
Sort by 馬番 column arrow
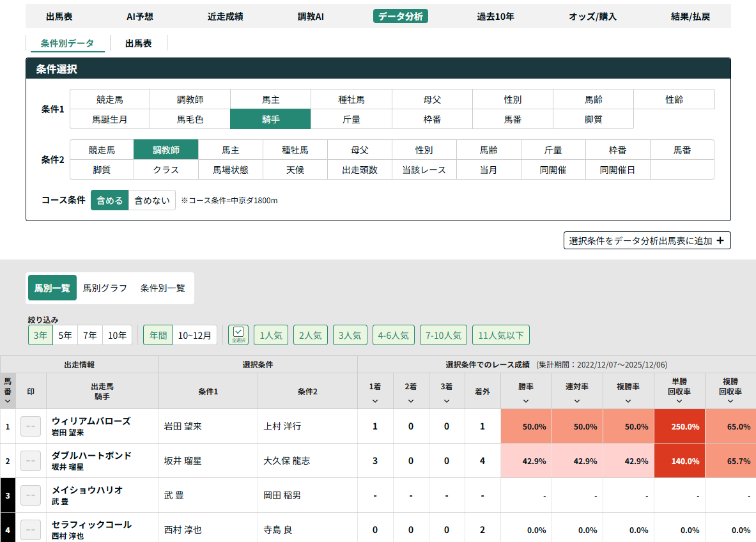tap(8, 401)
